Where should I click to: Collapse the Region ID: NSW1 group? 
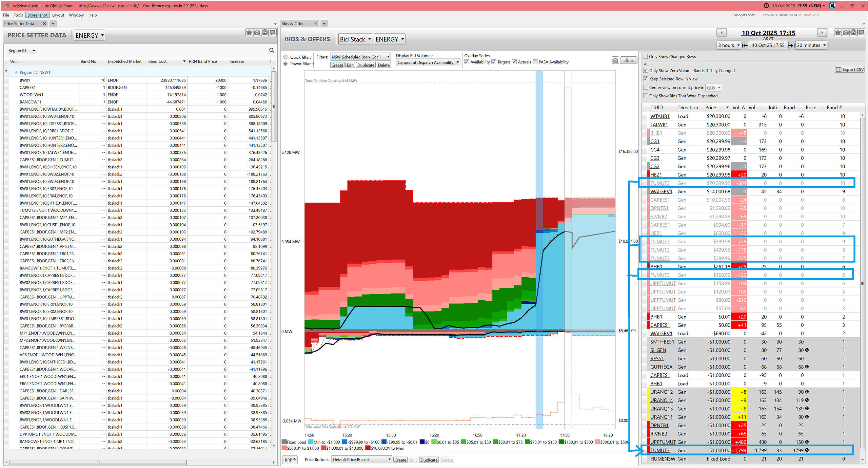click(16, 72)
